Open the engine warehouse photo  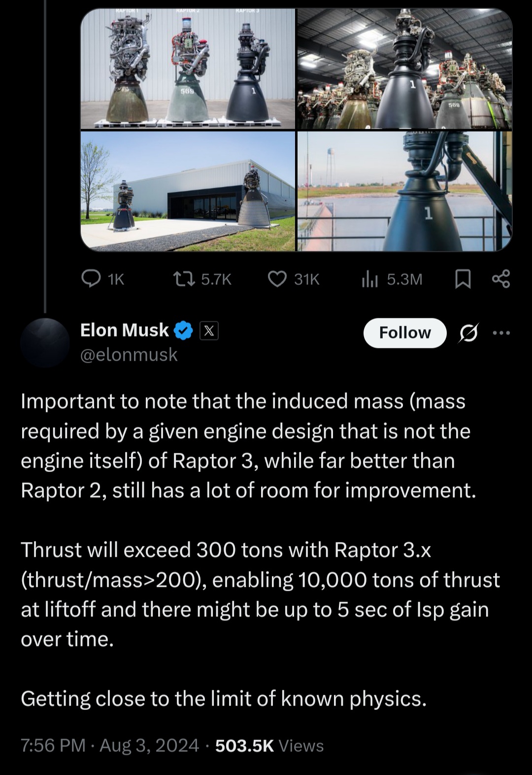tap(404, 69)
